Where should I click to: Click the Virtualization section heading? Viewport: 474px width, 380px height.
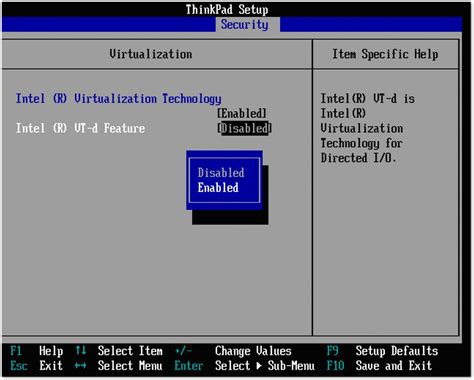pyautogui.click(x=151, y=54)
